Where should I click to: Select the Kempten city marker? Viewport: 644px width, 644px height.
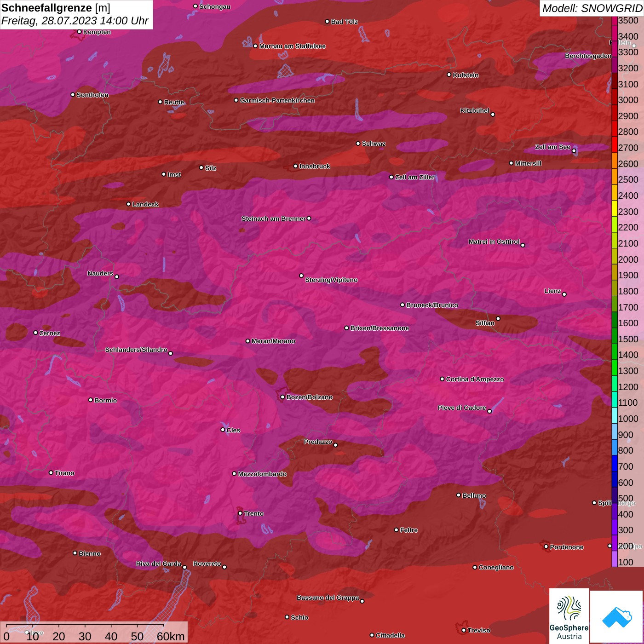tap(79, 32)
